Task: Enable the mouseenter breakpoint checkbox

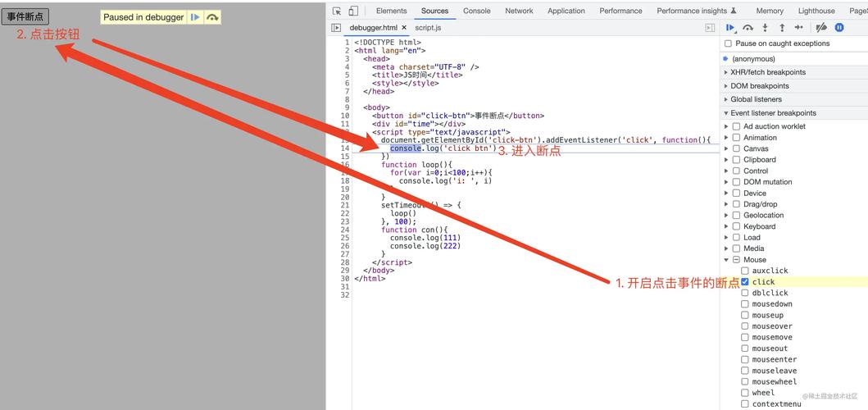Action: [745, 359]
